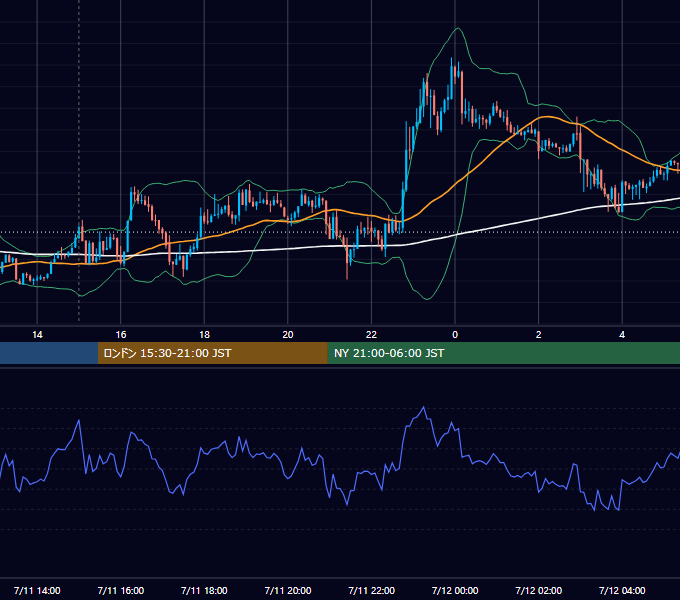Click the 7/11 14:00 time label
The image size is (680, 600).
[37, 590]
